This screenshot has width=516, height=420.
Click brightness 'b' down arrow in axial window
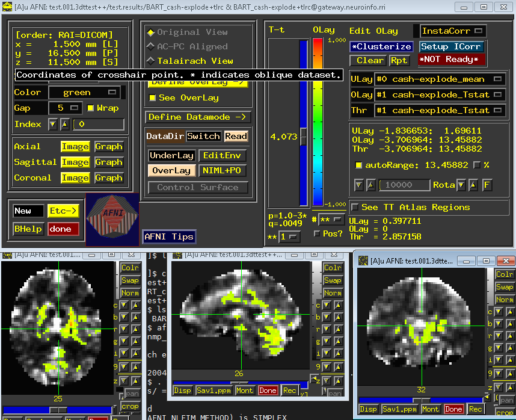click(x=124, y=317)
